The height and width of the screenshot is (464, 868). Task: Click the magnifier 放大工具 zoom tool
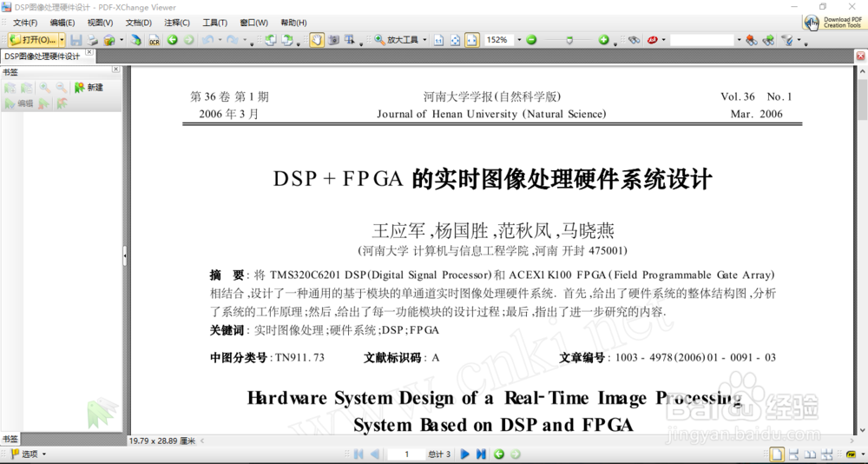397,40
